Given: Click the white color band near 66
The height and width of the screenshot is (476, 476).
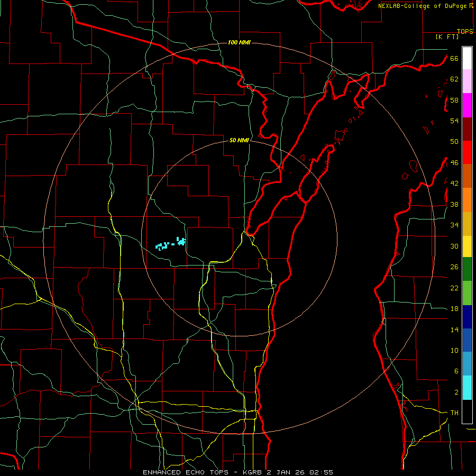Looking at the screenshot, I should [x=467, y=58].
